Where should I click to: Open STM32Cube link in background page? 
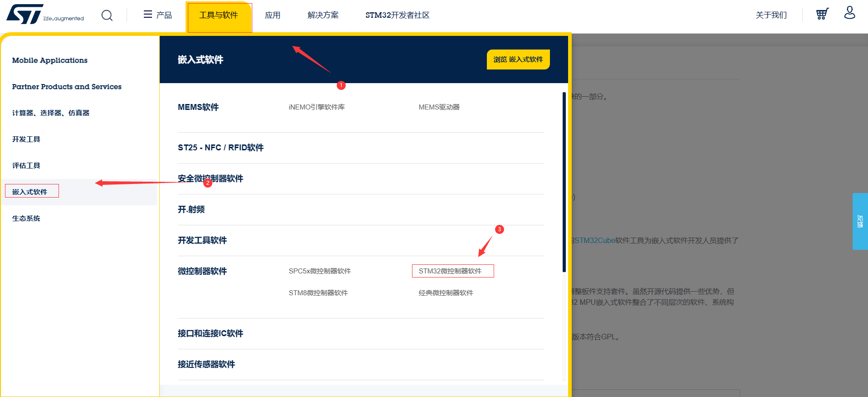[x=595, y=240]
